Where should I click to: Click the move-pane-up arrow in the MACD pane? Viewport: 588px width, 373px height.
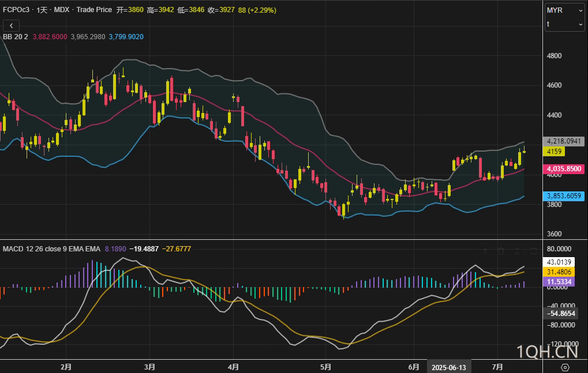[486, 251]
